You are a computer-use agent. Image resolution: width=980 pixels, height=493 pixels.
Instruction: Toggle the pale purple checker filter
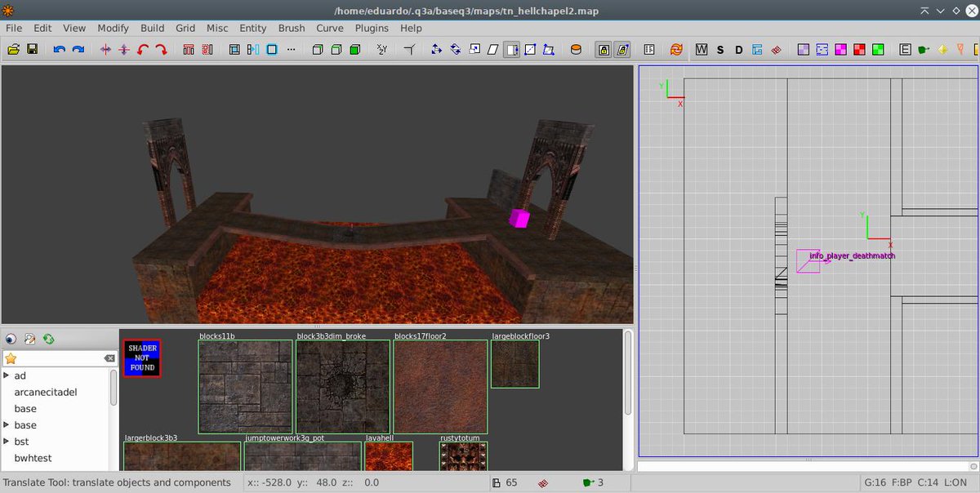(x=804, y=50)
